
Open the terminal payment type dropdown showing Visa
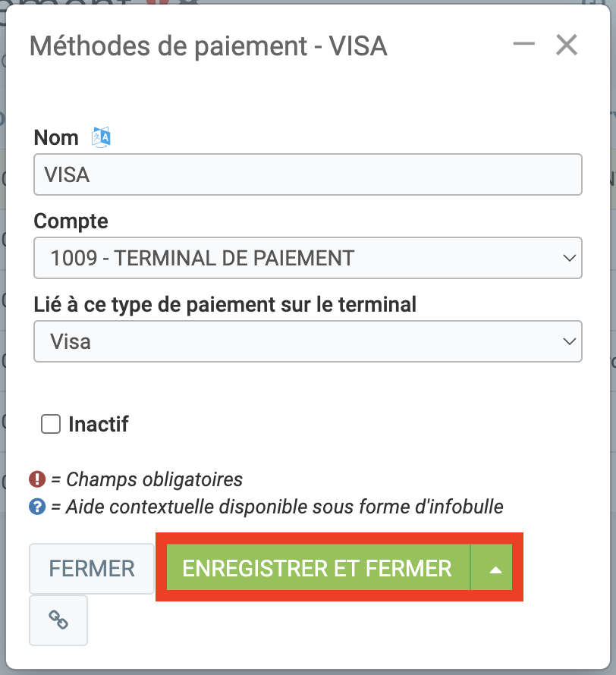point(308,341)
